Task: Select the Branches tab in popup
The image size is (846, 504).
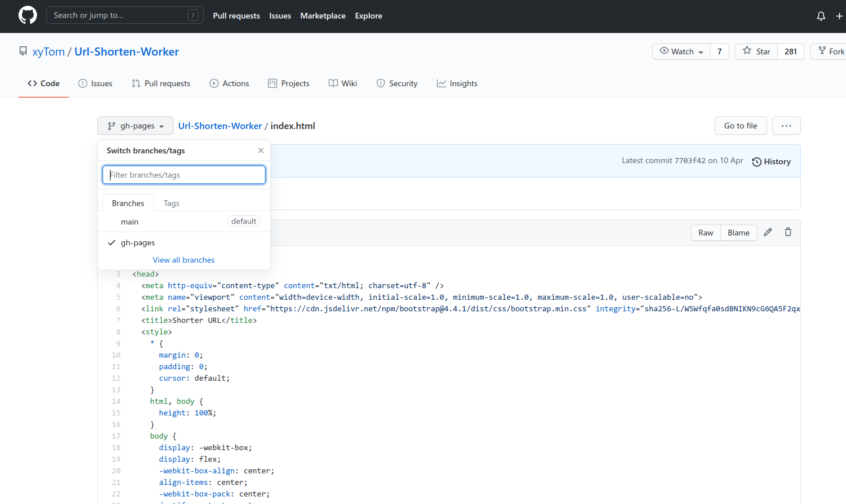Action: coord(128,203)
